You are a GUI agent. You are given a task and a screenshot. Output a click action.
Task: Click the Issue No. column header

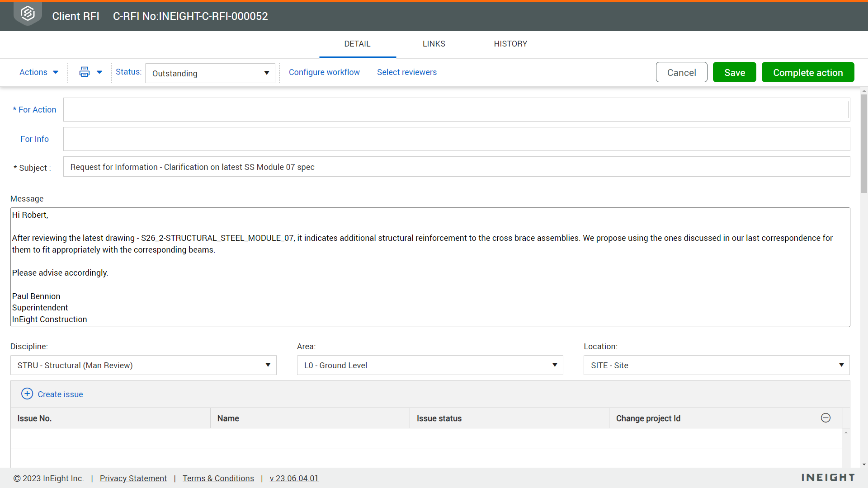[x=110, y=418]
